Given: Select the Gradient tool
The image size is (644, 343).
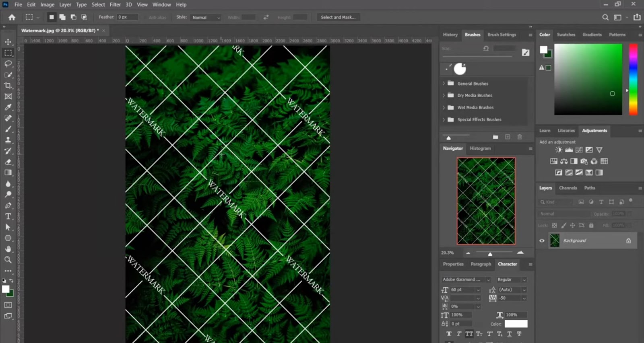Looking at the screenshot, I should (8, 173).
